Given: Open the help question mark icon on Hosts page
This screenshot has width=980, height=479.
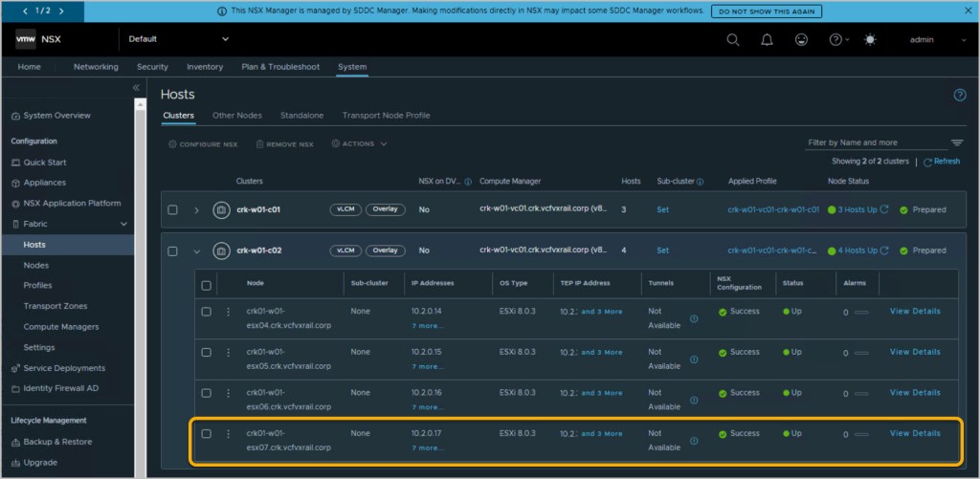Looking at the screenshot, I should tap(960, 95).
